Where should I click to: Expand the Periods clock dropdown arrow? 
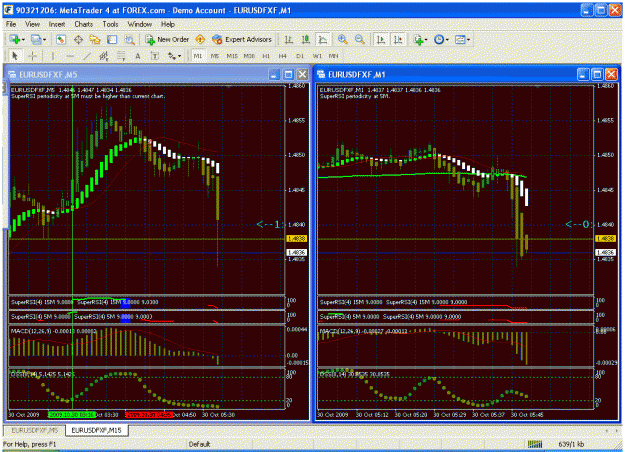click(447, 40)
